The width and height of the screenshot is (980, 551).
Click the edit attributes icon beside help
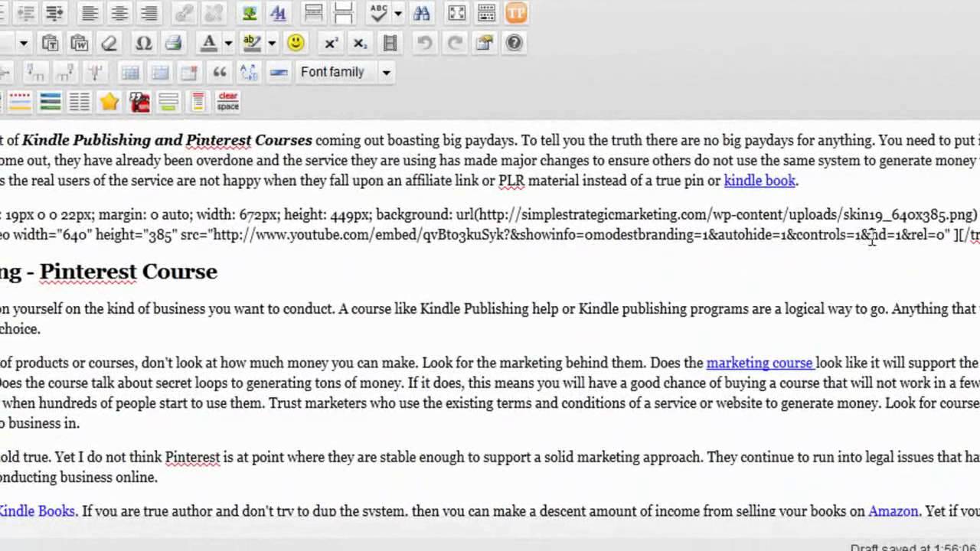485,43
